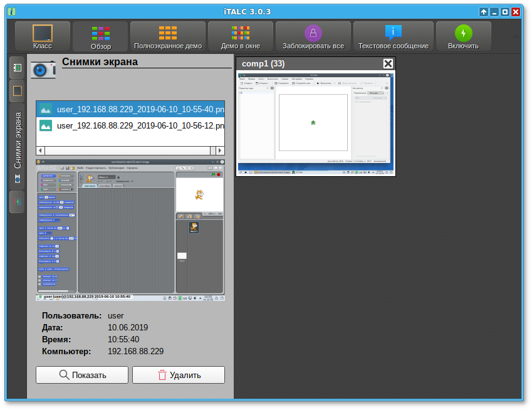This screenshot has height=410, width=532.
Task: Click the Снимки экрана heading
Action: point(100,62)
